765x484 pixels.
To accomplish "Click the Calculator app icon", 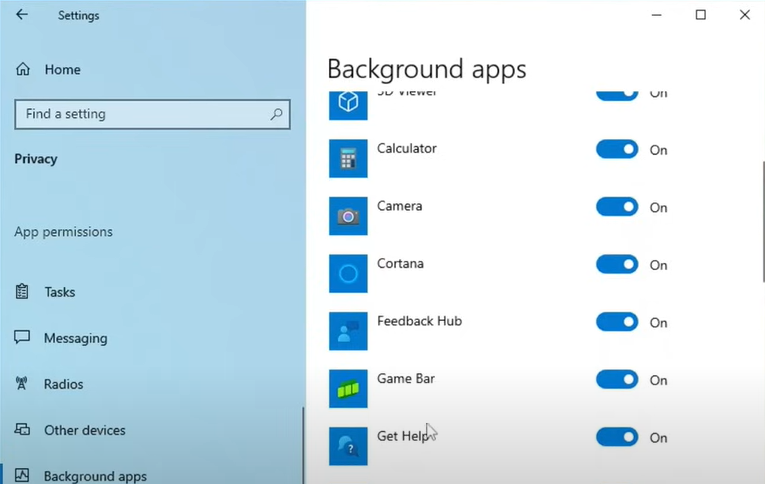I will pos(348,159).
